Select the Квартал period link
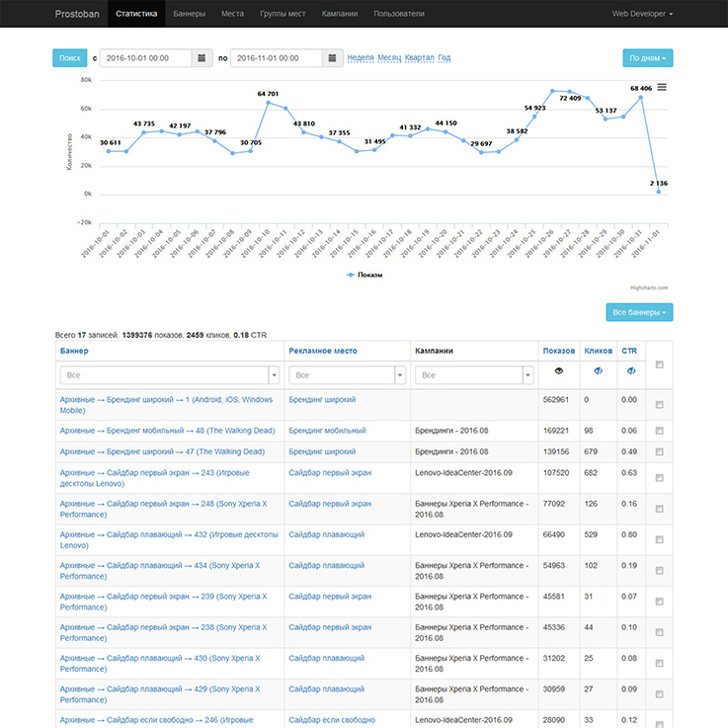 point(420,58)
